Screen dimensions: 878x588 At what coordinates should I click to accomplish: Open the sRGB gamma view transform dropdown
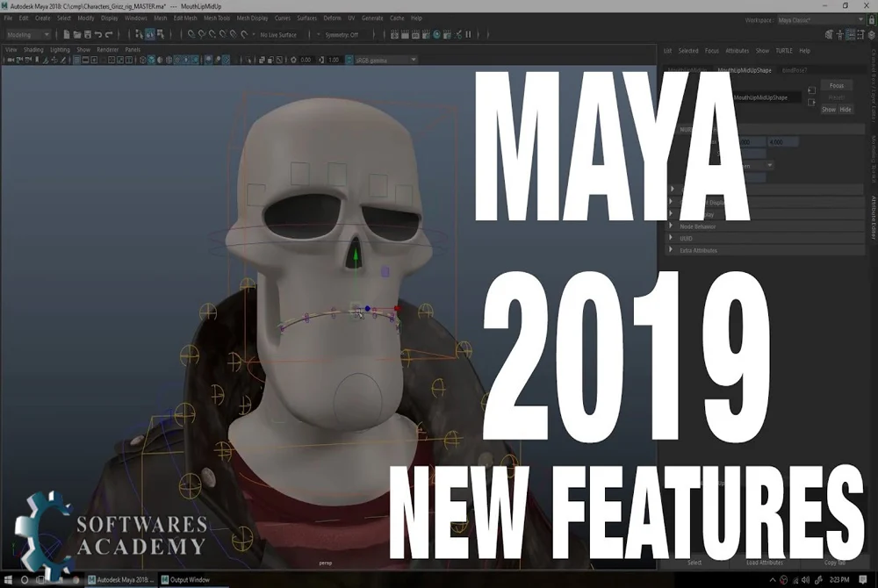point(386,60)
